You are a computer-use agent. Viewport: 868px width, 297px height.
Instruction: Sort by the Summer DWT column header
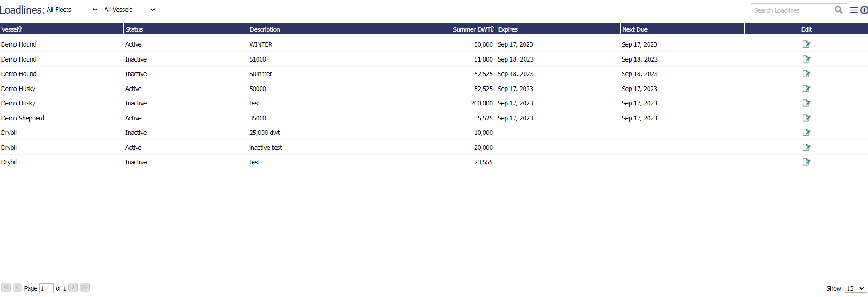pos(472,29)
